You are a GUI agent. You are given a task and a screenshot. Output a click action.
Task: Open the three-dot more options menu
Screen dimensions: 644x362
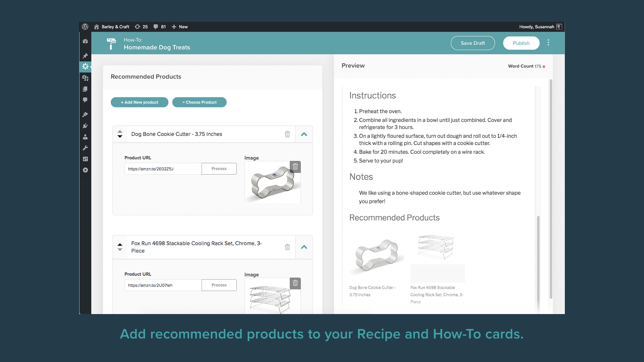click(x=548, y=43)
